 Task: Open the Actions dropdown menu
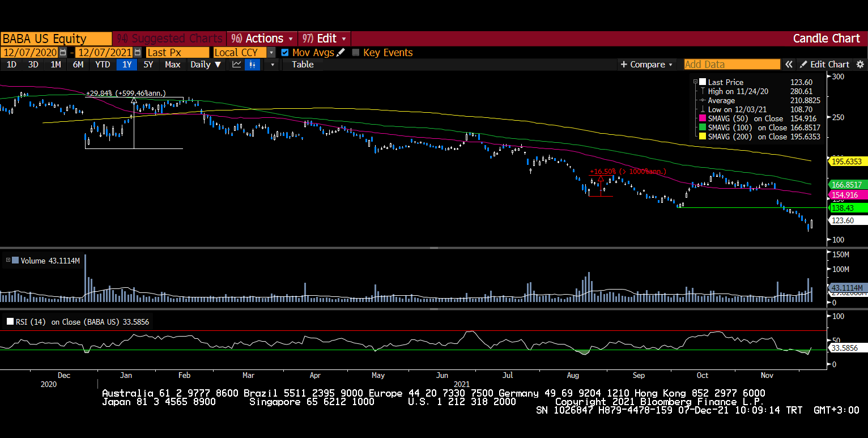click(x=262, y=39)
